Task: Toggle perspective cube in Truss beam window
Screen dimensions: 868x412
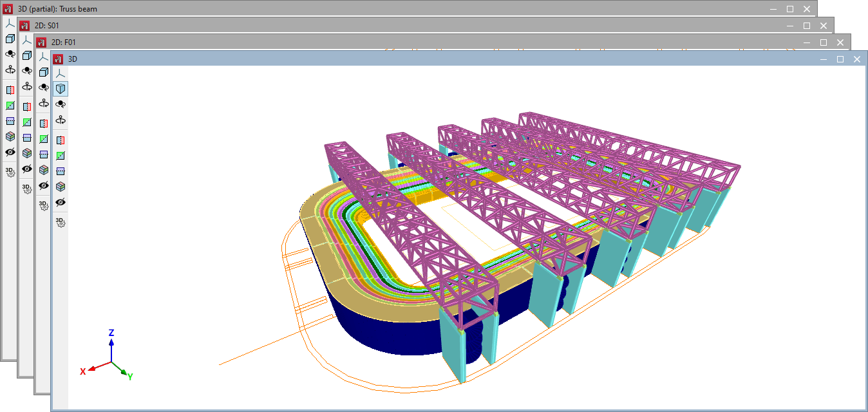Action: click(x=10, y=38)
